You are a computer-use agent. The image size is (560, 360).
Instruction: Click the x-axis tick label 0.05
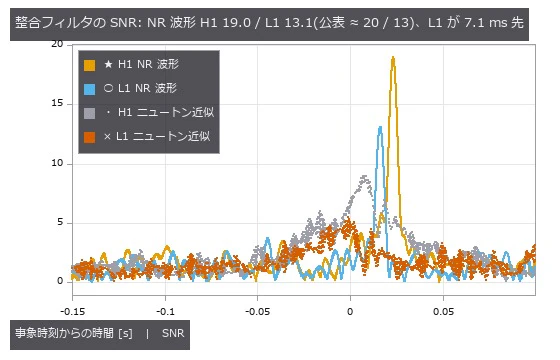click(x=443, y=311)
